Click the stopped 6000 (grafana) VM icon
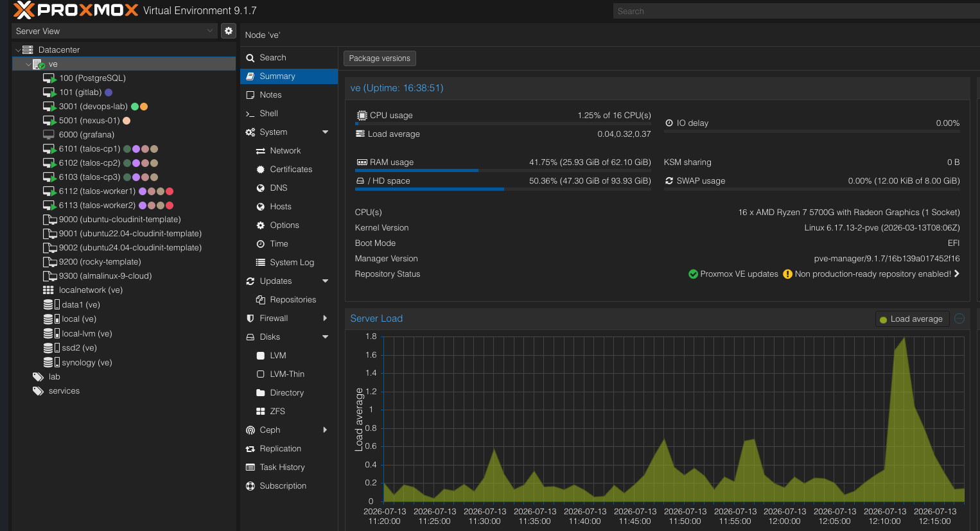Screen dimensions: 980x531 click(x=49, y=135)
